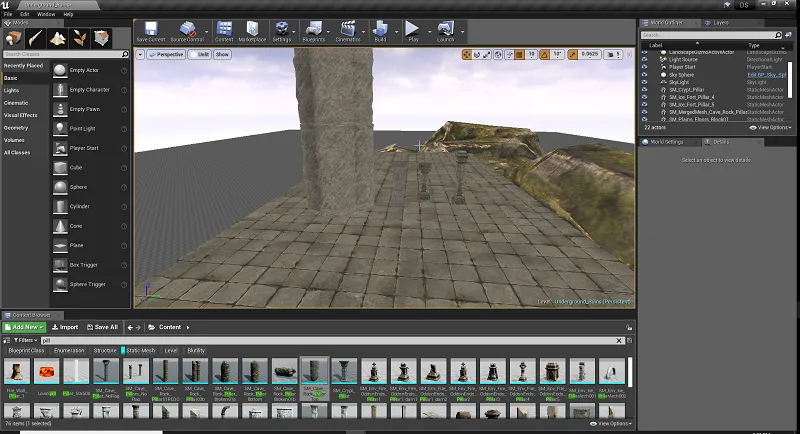Toggle visibility of SkyLight actor
Viewport: 800px width, 434px height.
pyautogui.click(x=644, y=82)
